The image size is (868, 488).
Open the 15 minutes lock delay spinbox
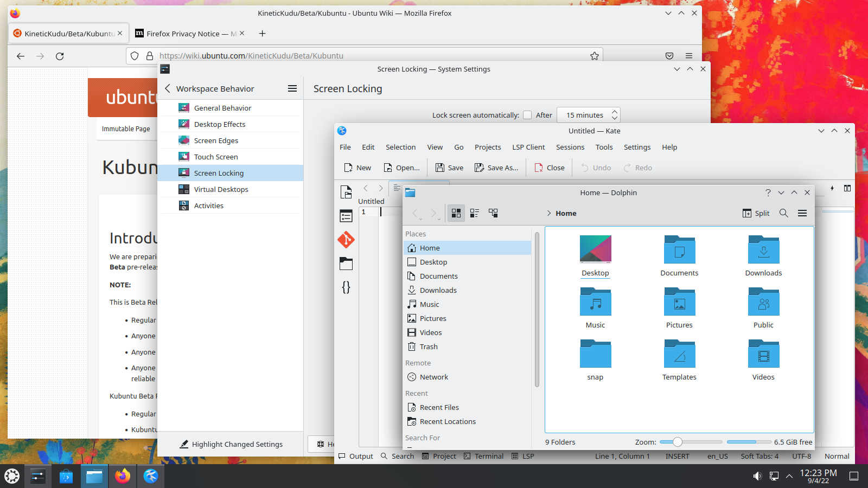[x=588, y=115]
